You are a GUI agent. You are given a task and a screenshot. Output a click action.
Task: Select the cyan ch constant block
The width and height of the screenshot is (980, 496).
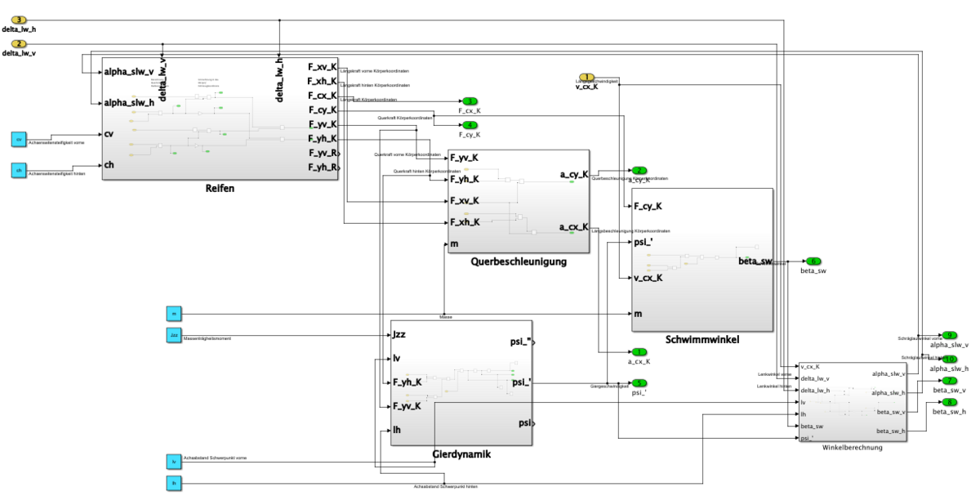[x=19, y=170]
